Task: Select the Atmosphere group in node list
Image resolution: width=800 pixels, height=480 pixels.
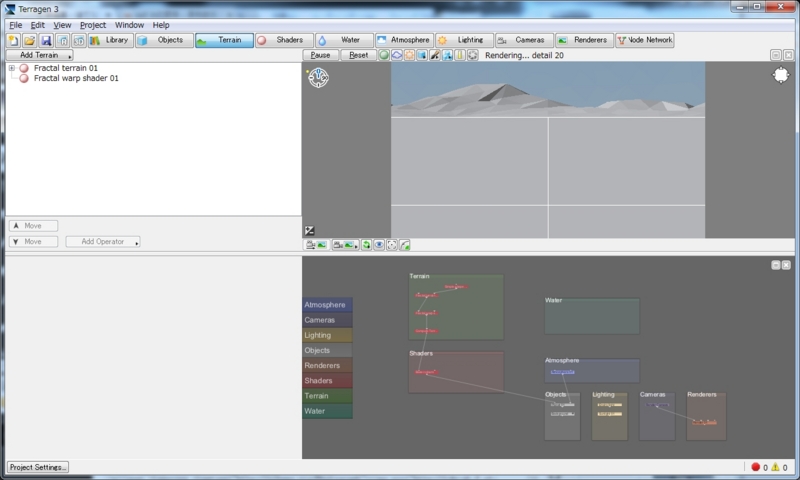Action: (327, 305)
